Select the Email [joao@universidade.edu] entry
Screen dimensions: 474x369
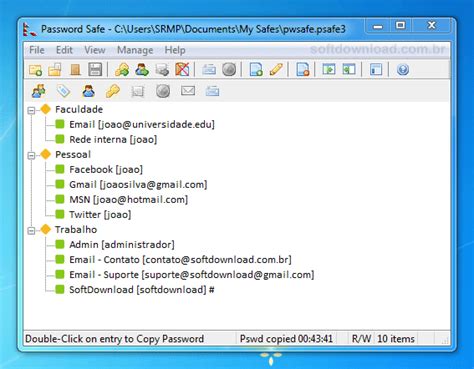pos(142,124)
